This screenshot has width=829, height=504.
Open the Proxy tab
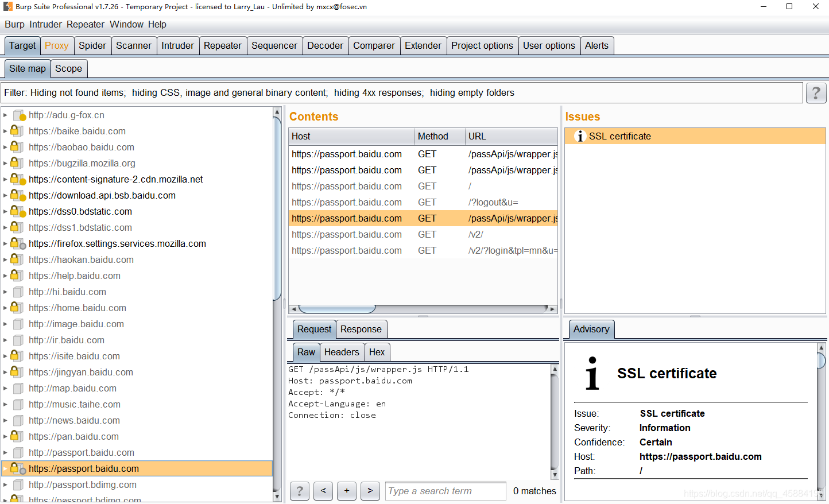57,45
